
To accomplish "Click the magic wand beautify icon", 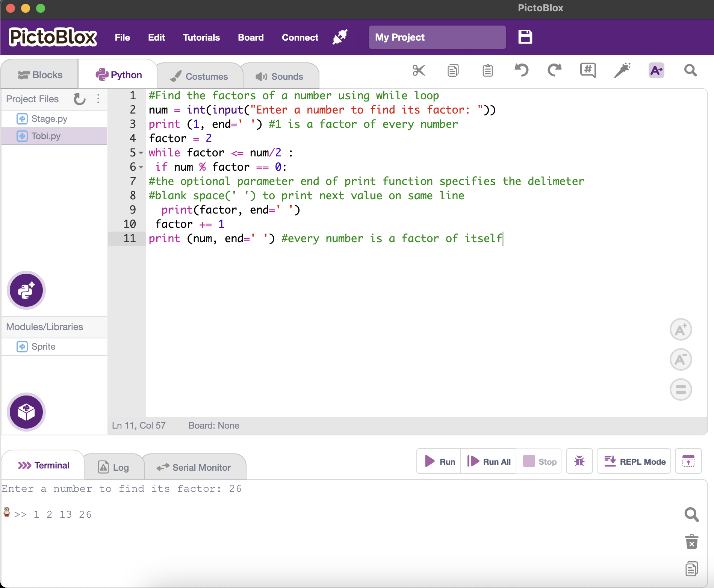I will click(x=622, y=70).
